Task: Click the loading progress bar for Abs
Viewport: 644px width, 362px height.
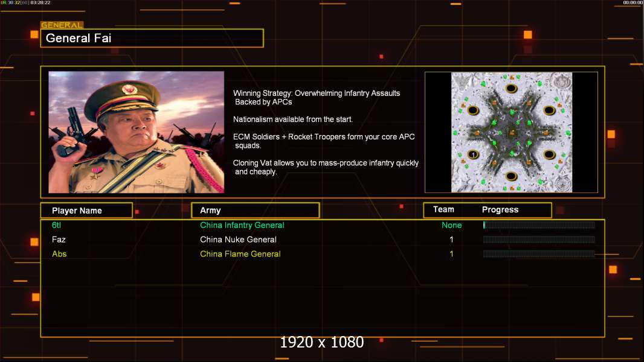Action: click(x=539, y=254)
